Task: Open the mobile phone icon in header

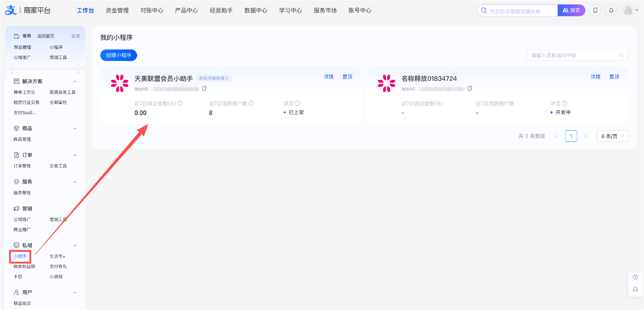Action: [x=595, y=10]
